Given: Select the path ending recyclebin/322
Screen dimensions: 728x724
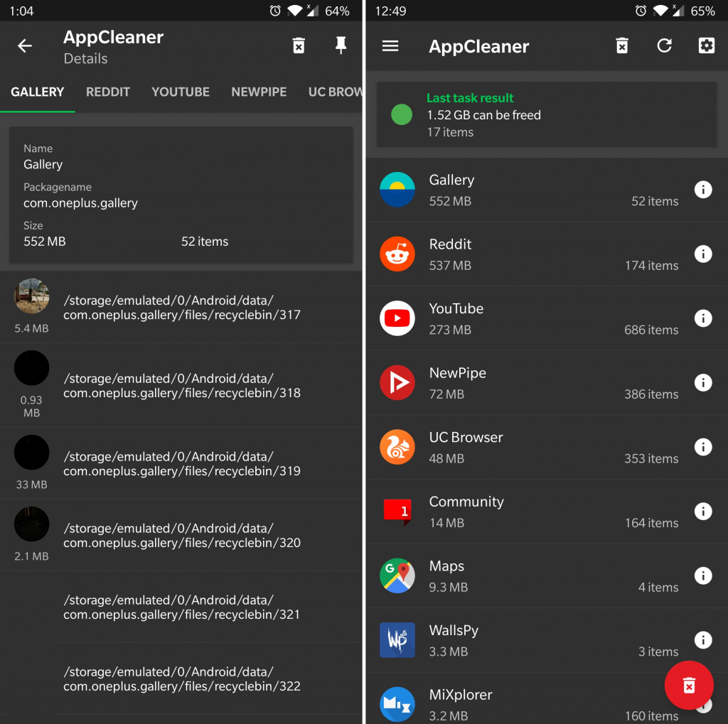Looking at the screenshot, I should (x=181, y=679).
